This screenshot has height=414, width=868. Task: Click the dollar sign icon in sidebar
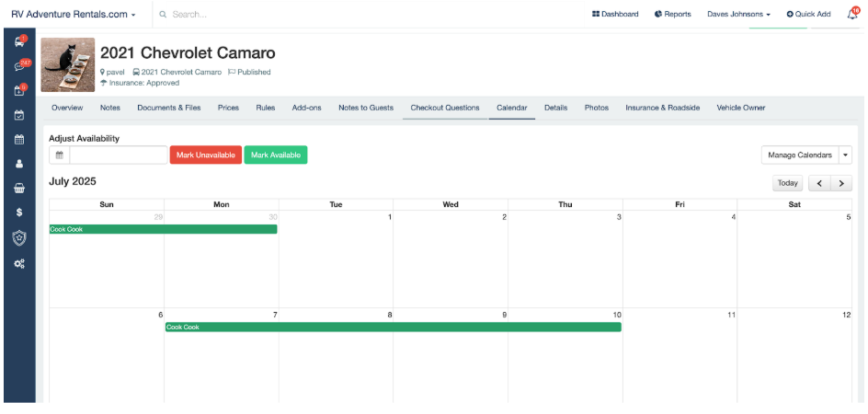pyautogui.click(x=19, y=213)
